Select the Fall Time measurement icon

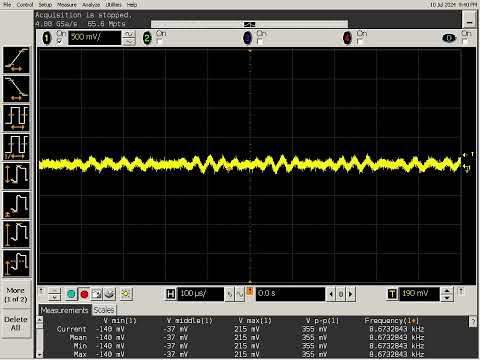coord(16,89)
